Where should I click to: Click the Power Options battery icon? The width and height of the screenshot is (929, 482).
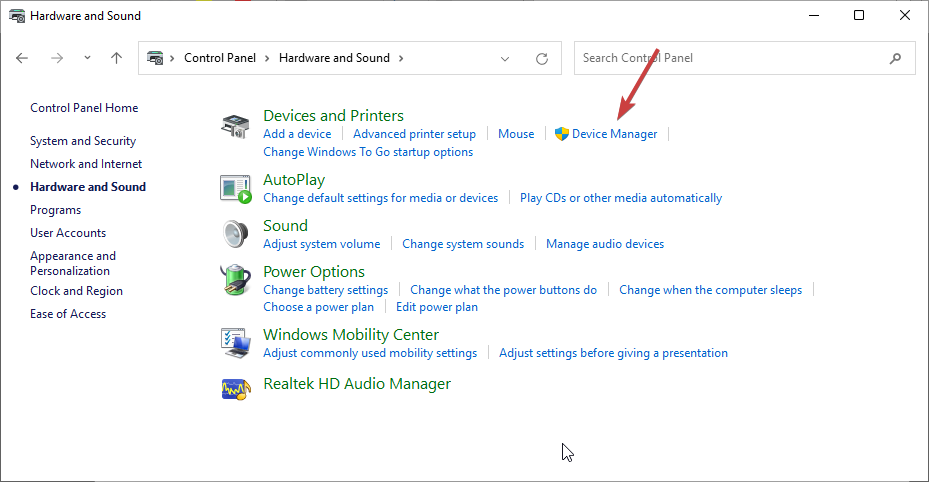pos(235,280)
